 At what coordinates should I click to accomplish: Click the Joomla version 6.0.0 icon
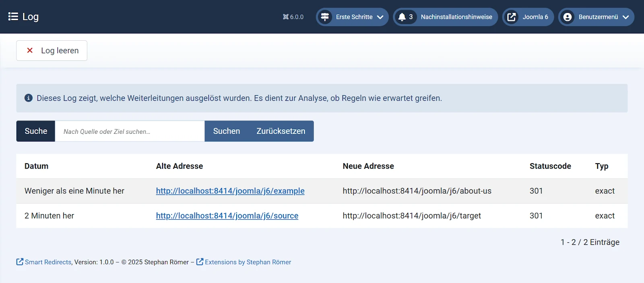[x=286, y=17]
